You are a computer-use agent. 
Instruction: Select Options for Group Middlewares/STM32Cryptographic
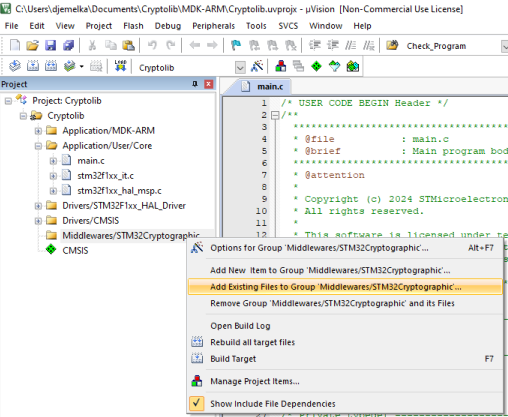[x=345, y=248]
